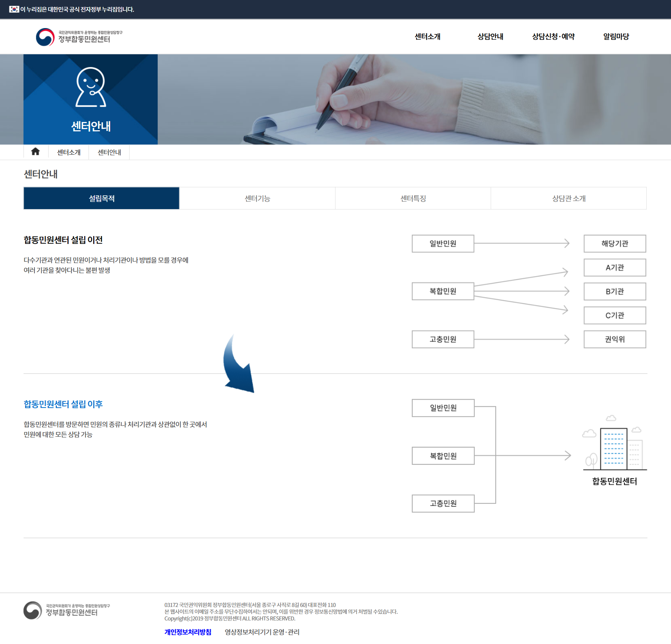Screen dimensions: 671x644
Task: Open the 센터소개 main menu
Action: tap(427, 37)
